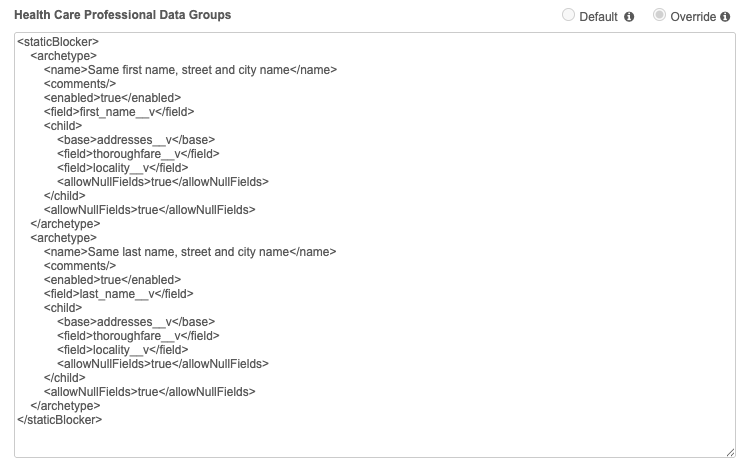Place cursor in 'Same last name' name line

pos(190,252)
